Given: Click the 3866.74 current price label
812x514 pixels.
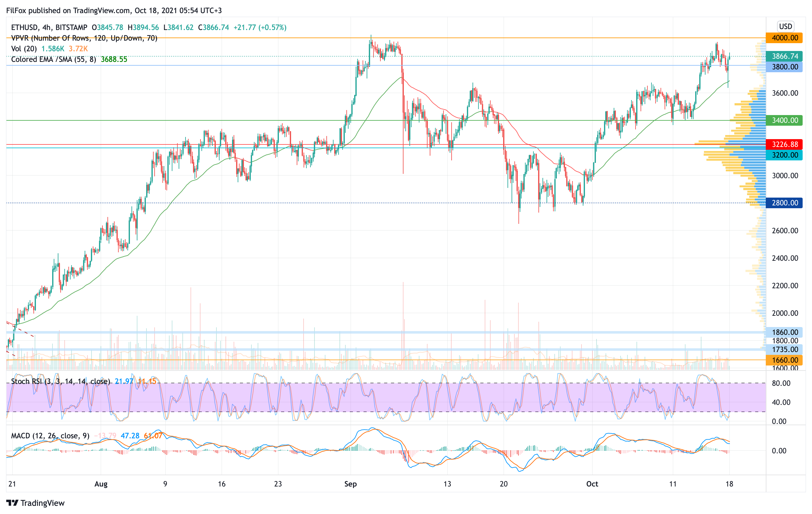Looking at the screenshot, I should 784,56.
